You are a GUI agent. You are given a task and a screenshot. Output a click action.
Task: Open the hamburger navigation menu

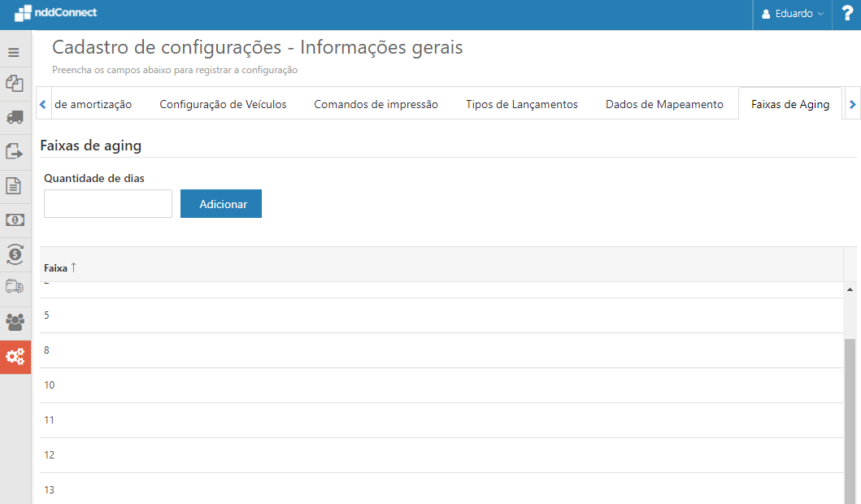pos(14,51)
